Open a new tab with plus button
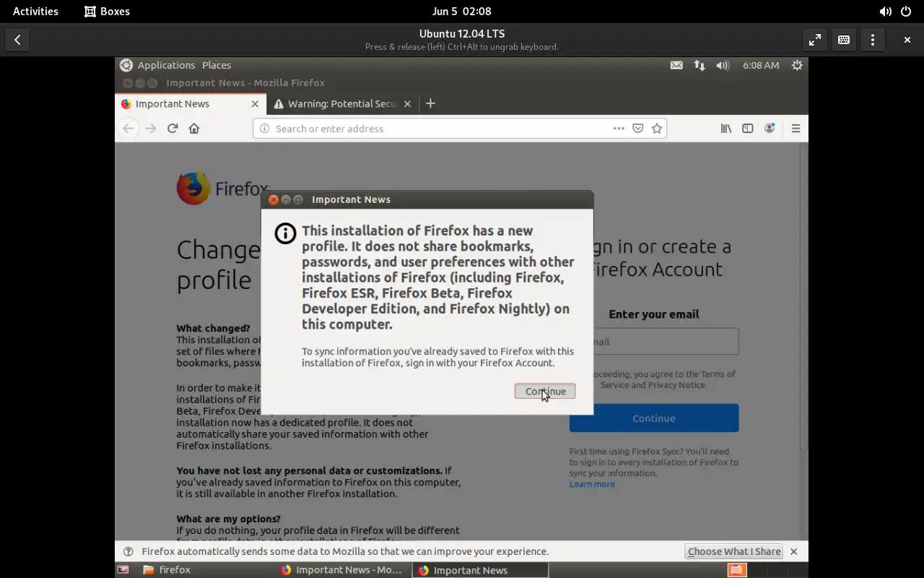 click(x=430, y=103)
